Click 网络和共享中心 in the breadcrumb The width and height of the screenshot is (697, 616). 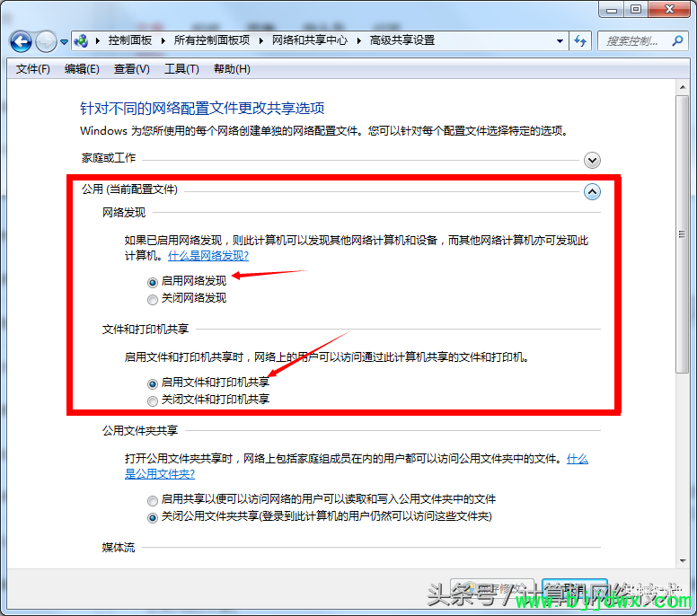[x=309, y=40]
